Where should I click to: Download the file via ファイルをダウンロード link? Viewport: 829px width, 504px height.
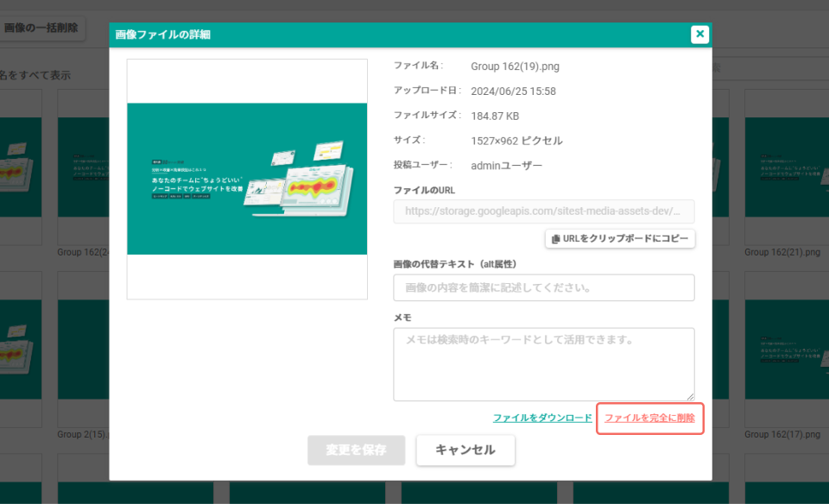(542, 418)
